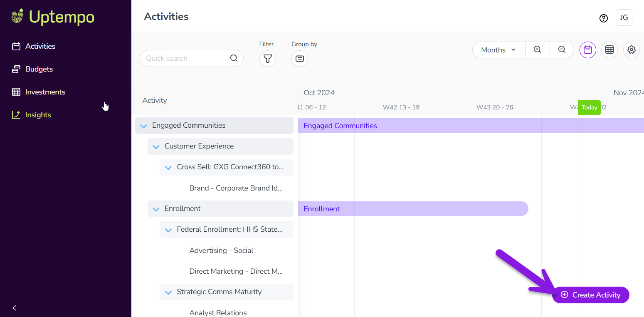Image resolution: width=644 pixels, height=317 pixels.
Task: Click the Activities page heading
Action: click(x=166, y=17)
